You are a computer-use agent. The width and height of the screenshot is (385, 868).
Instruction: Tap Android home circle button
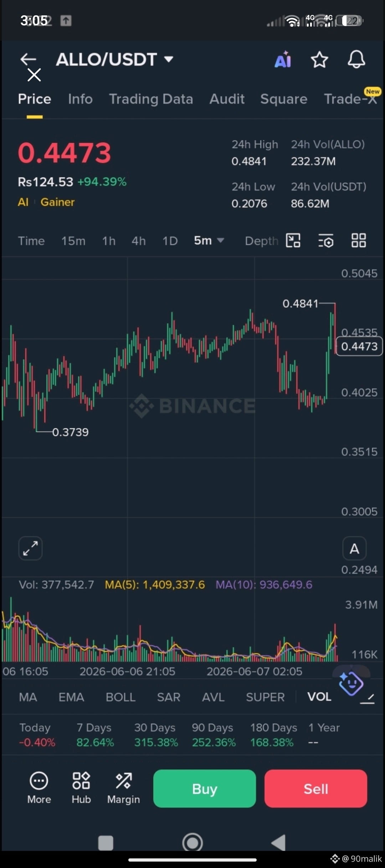click(x=192, y=843)
